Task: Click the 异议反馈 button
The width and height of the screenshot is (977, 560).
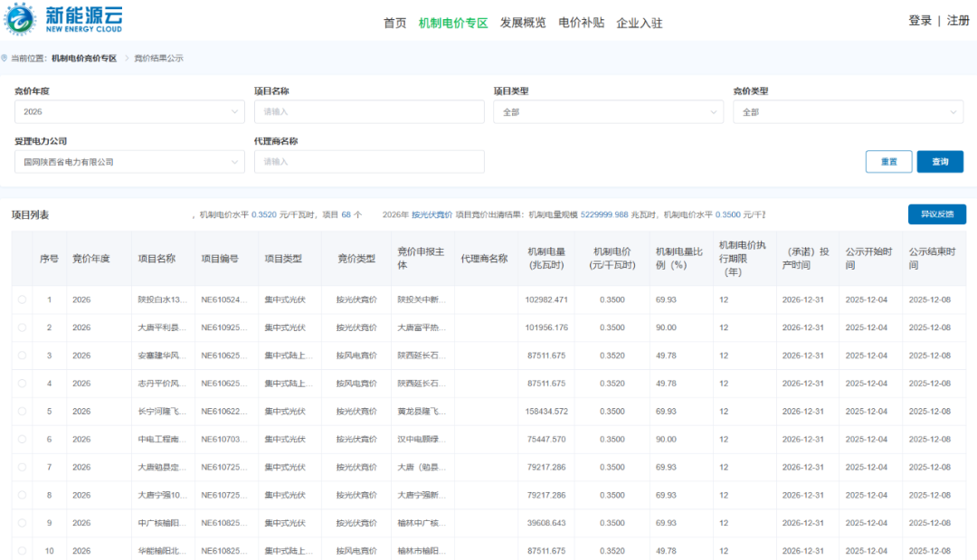Action: tap(936, 214)
